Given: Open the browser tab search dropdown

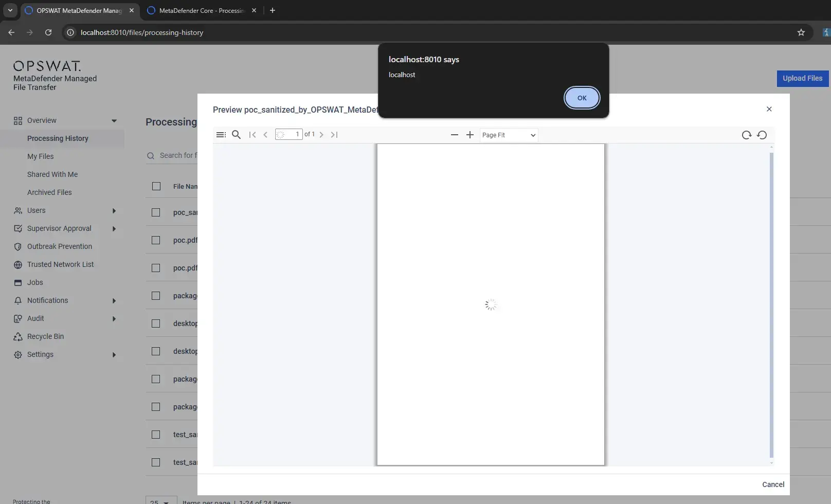Looking at the screenshot, I should click(x=10, y=10).
